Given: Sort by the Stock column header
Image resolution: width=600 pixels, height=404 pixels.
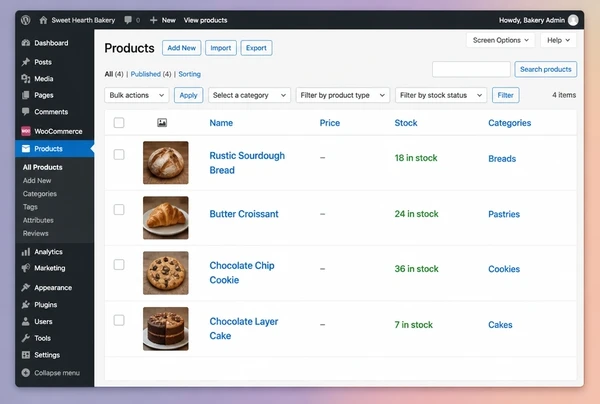Looking at the screenshot, I should [x=406, y=123].
